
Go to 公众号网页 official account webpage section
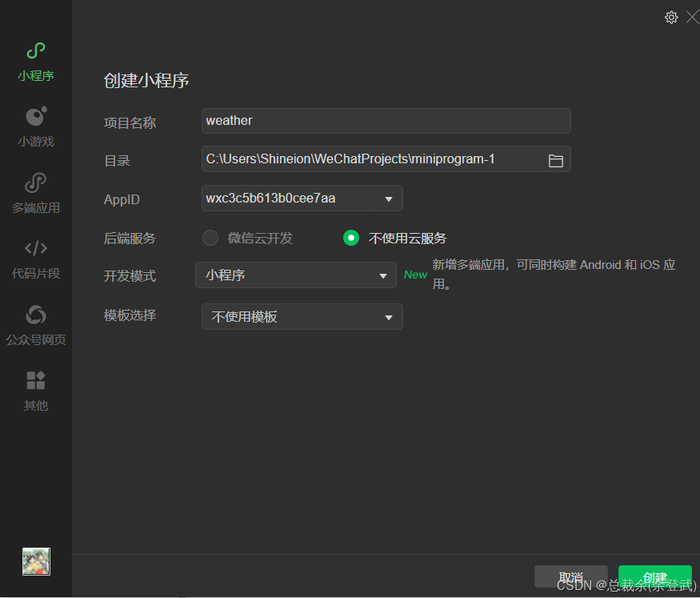pos(36,325)
